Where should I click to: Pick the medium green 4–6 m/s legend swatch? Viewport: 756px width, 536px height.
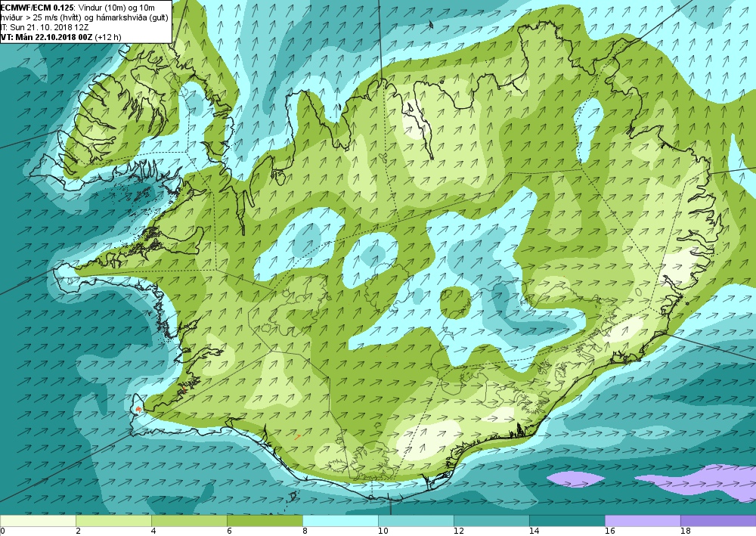click(x=189, y=521)
